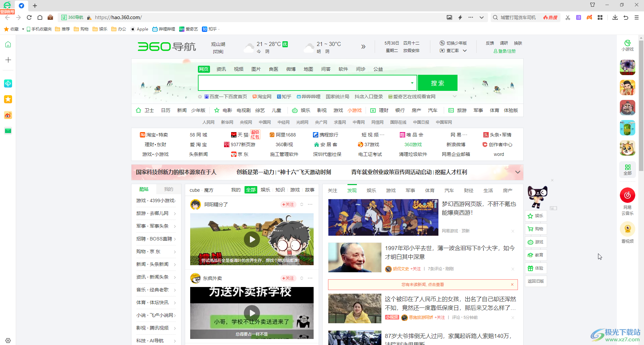Screen dimensions: 644x345
Task: Open 招聘·BOSS直聘 site entry
Action: pyautogui.click(x=156, y=239)
